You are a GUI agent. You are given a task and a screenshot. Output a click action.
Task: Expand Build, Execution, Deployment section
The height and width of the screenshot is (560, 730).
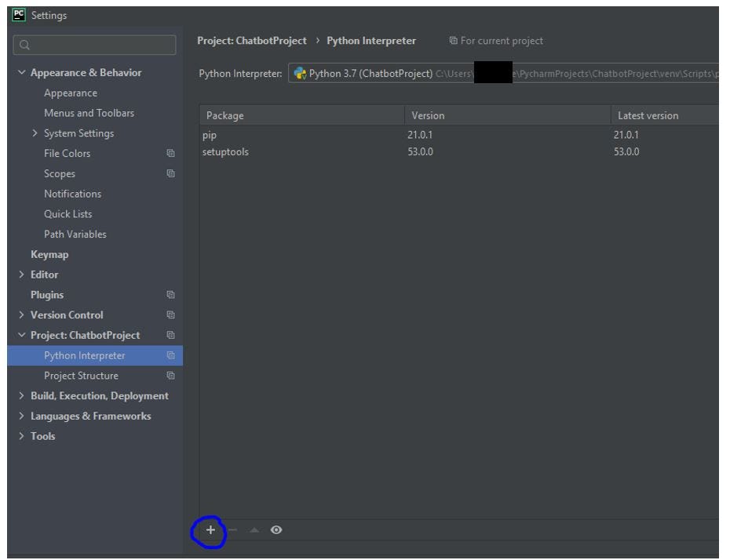point(21,395)
